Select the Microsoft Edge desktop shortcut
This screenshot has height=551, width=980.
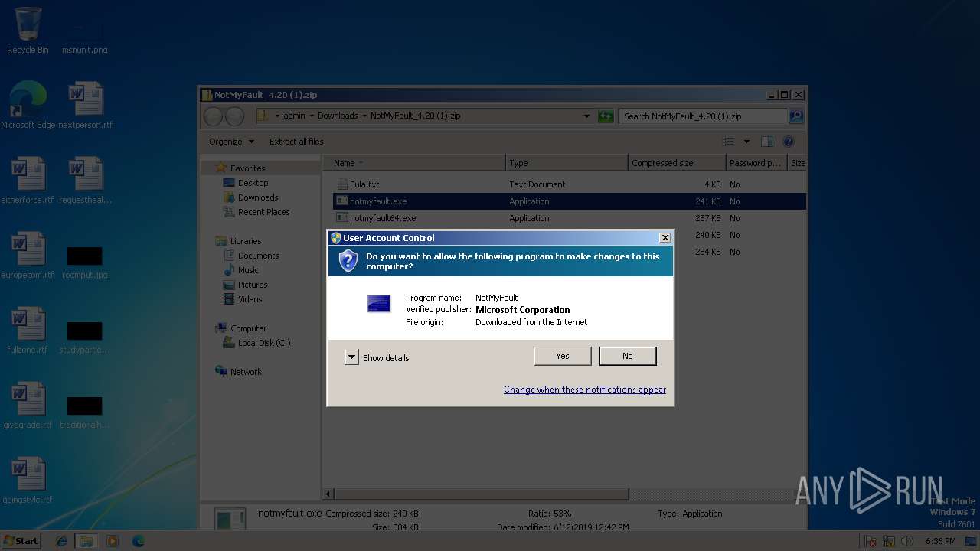28,106
